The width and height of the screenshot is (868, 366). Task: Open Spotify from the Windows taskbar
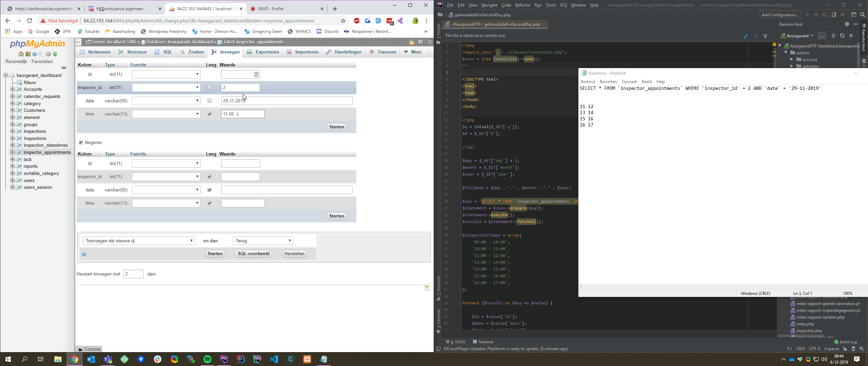coord(208,359)
